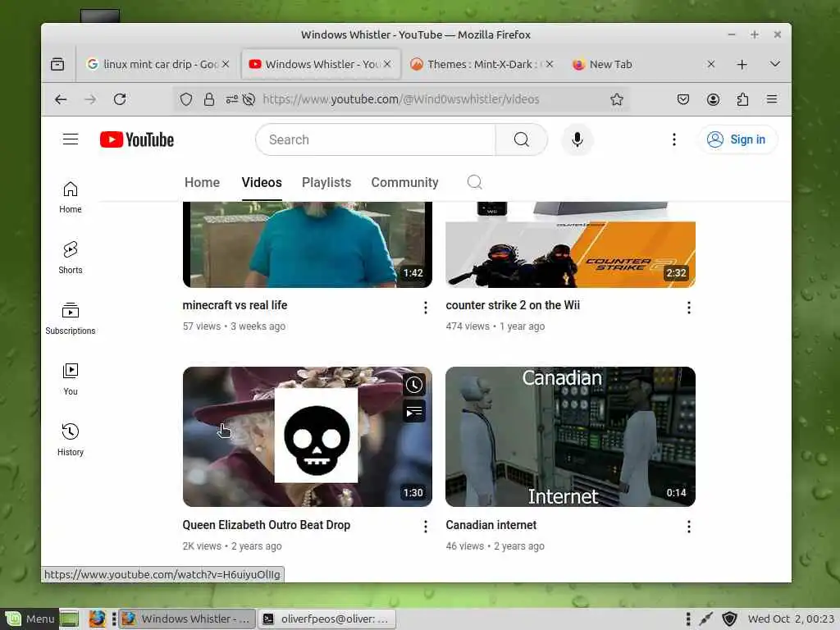
Task: Open the Firefox account icon
Action: 713,99
